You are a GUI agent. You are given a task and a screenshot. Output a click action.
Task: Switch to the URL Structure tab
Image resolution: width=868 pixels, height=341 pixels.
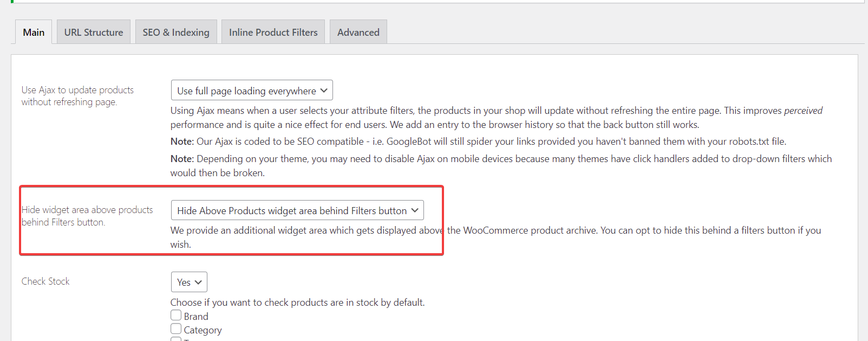coord(93,31)
